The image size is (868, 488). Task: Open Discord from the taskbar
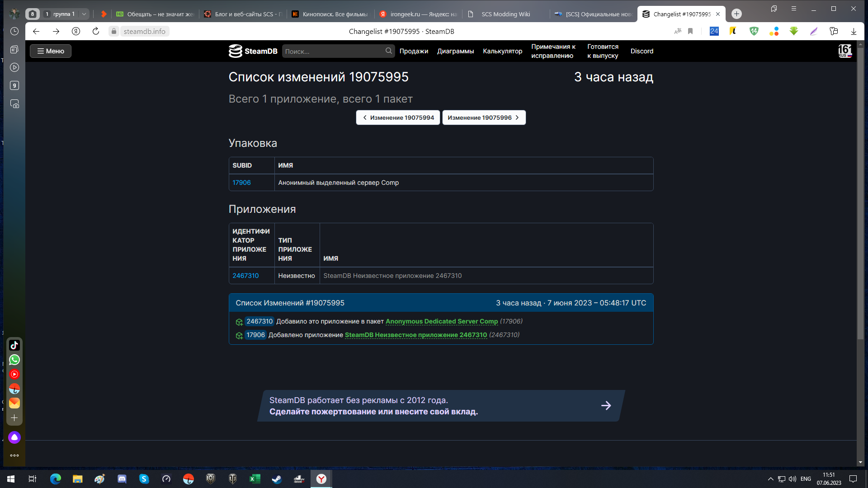122,479
